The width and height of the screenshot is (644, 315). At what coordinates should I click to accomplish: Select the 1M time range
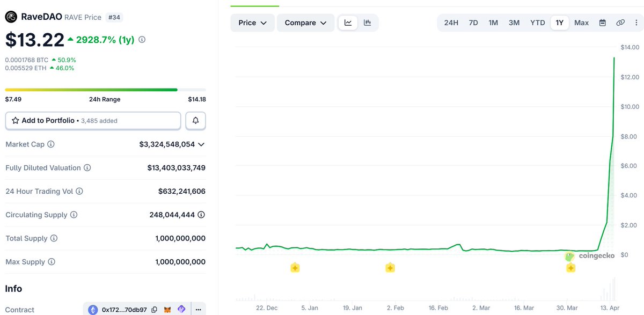point(493,23)
